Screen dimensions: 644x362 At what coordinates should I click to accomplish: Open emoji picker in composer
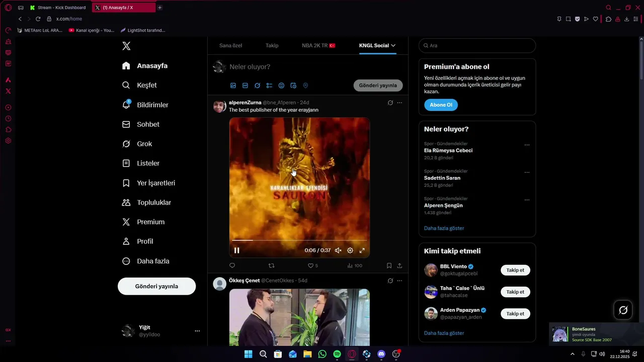281,85
